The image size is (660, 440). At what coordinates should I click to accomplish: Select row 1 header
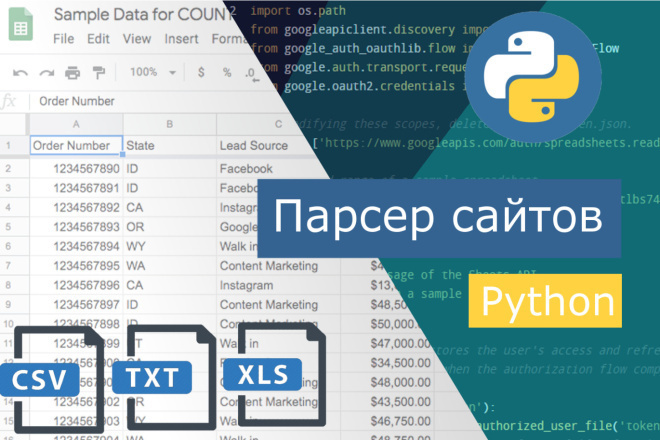pos(8,146)
